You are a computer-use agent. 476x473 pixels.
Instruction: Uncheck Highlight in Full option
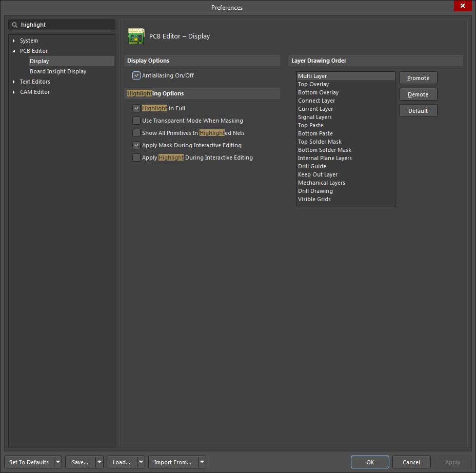pyautogui.click(x=136, y=108)
